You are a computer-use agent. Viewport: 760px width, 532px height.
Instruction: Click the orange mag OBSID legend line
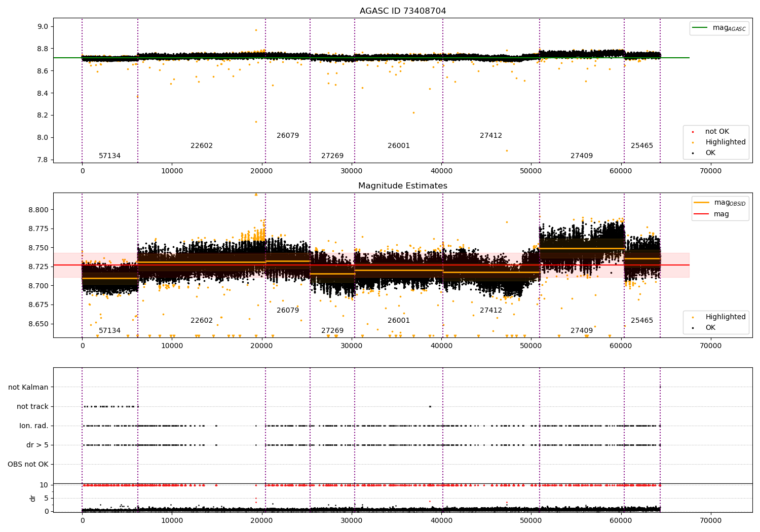[702, 203]
